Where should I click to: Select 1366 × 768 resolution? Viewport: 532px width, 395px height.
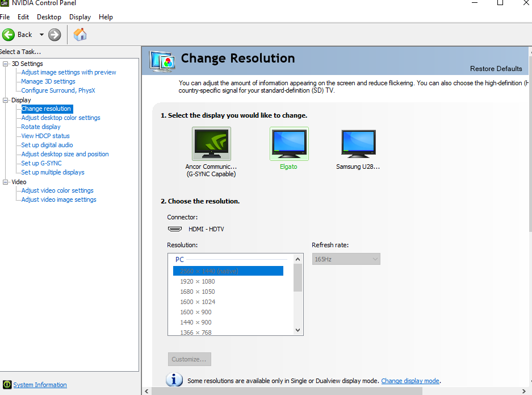(196, 332)
